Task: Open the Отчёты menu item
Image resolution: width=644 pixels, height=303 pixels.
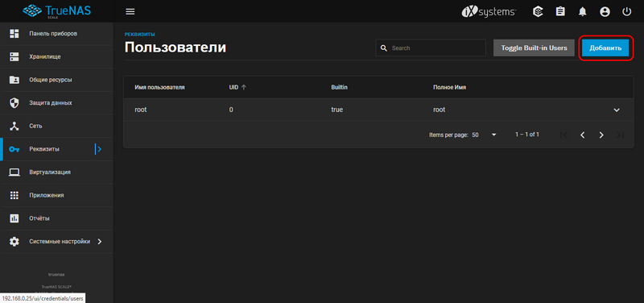Action: click(x=56, y=218)
